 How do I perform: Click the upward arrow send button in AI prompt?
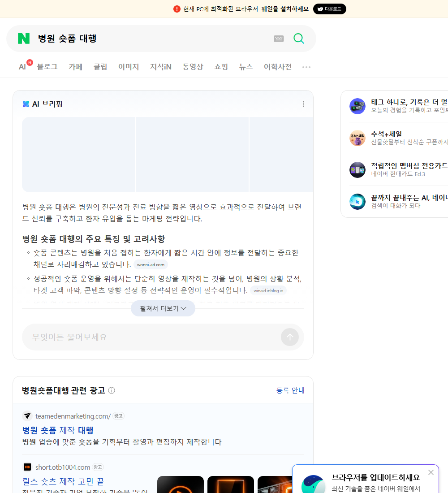(290, 337)
